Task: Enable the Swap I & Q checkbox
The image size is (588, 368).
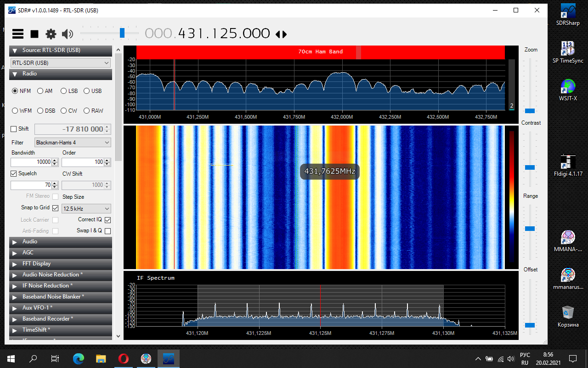Action: click(108, 231)
